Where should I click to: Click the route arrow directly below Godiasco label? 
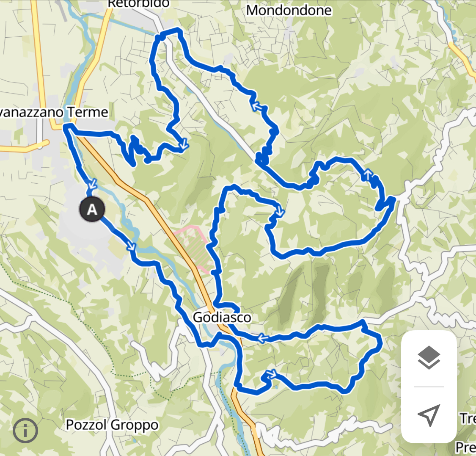click(263, 338)
